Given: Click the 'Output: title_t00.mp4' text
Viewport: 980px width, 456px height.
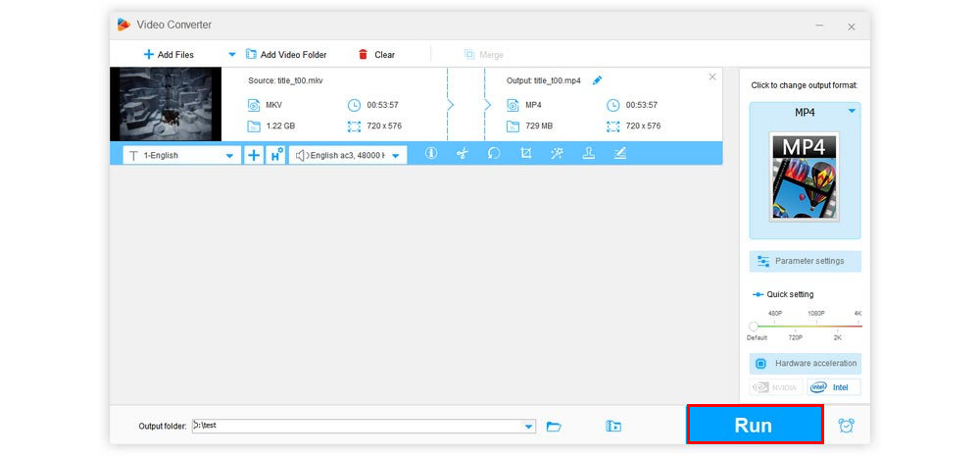Looking at the screenshot, I should tap(544, 80).
